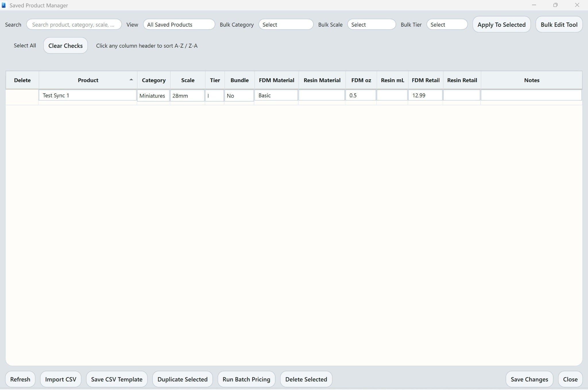Focus the Search product input field
The image size is (588, 390).
[x=74, y=25]
